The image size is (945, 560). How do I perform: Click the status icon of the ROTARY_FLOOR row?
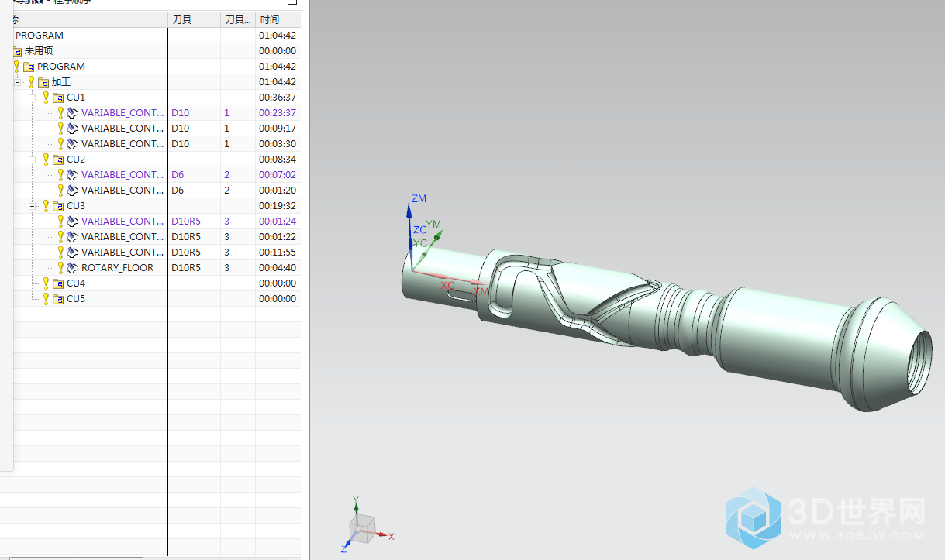[61, 268]
